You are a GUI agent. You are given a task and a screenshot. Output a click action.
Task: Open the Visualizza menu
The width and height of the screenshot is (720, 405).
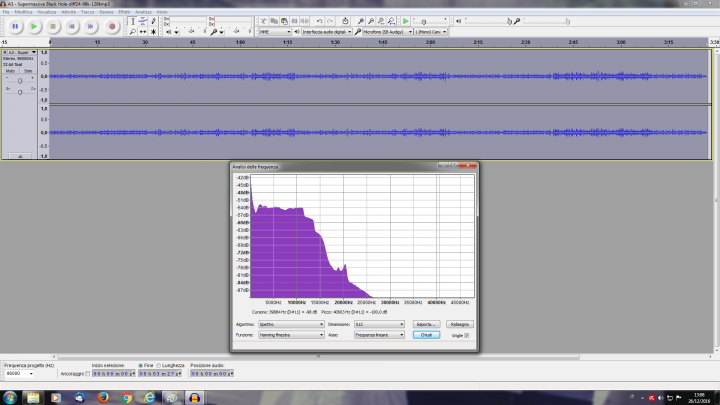46,12
